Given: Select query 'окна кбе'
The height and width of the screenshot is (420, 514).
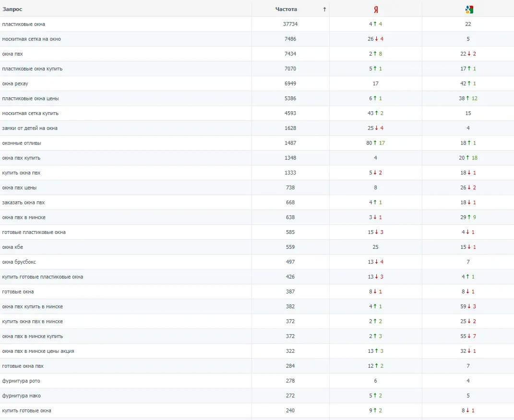Looking at the screenshot, I should click(x=12, y=247).
